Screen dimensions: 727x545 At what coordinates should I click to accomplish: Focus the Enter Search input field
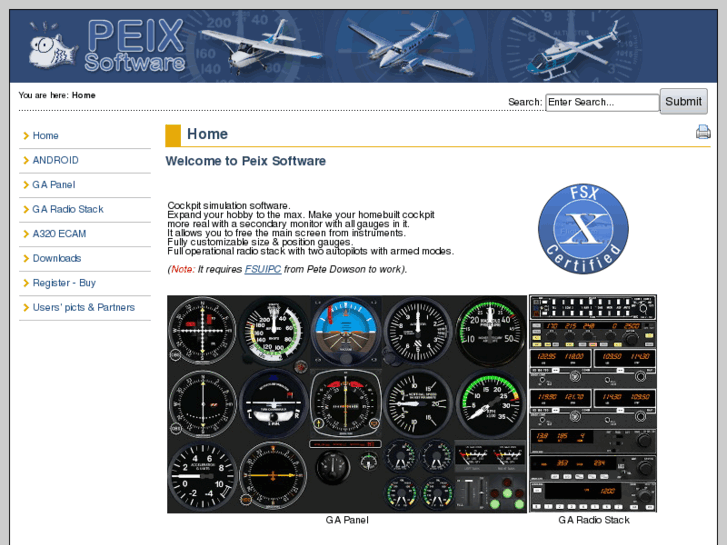tap(602, 103)
